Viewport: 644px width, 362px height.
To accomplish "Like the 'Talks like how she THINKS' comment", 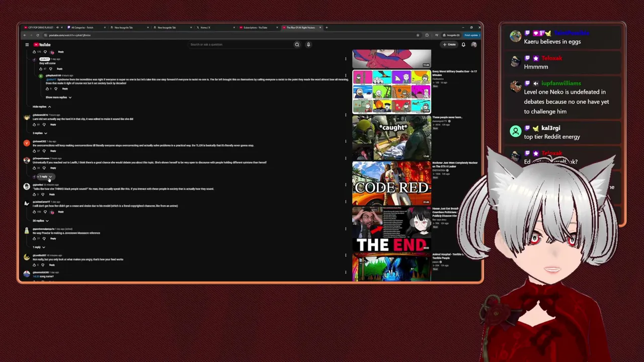I will [x=34, y=194].
